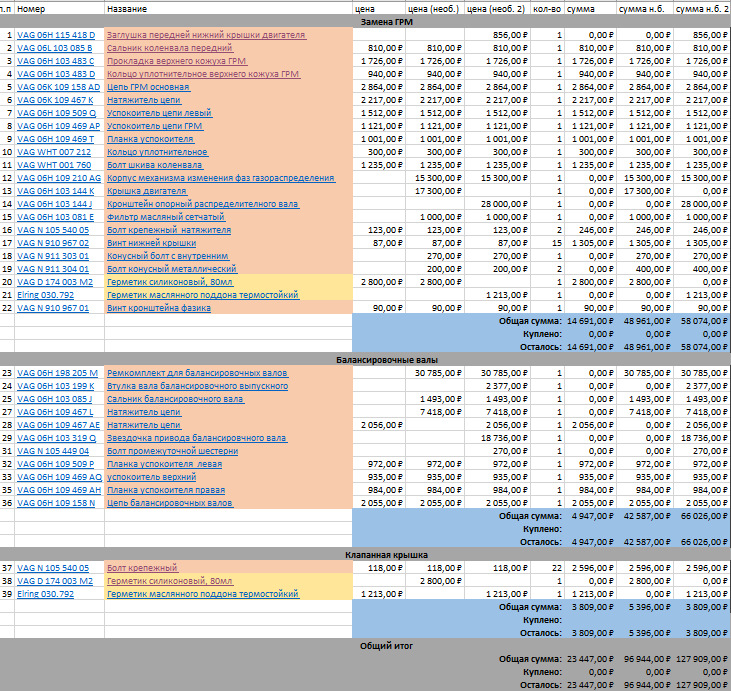Open link VAG 06H 109 158 N
Image resolution: width=731 pixels, height=691 pixels.
click(56, 503)
